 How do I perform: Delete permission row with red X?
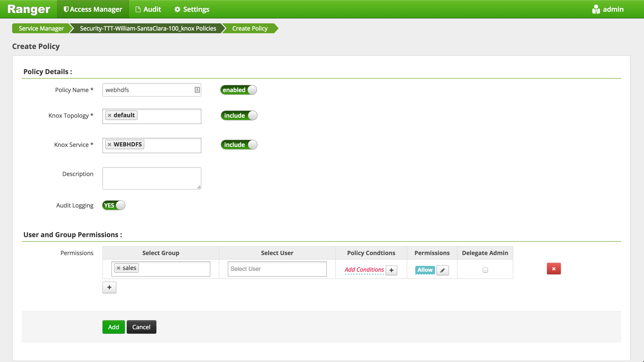[x=553, y=269]
